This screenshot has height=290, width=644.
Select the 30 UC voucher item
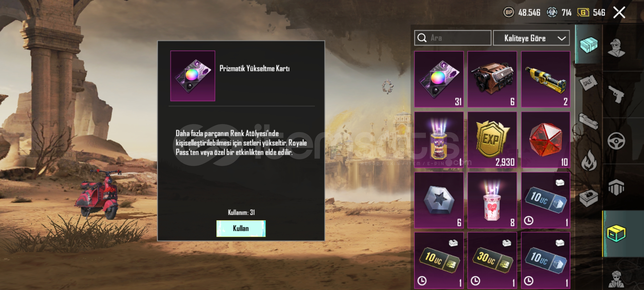tap(492, 260)
